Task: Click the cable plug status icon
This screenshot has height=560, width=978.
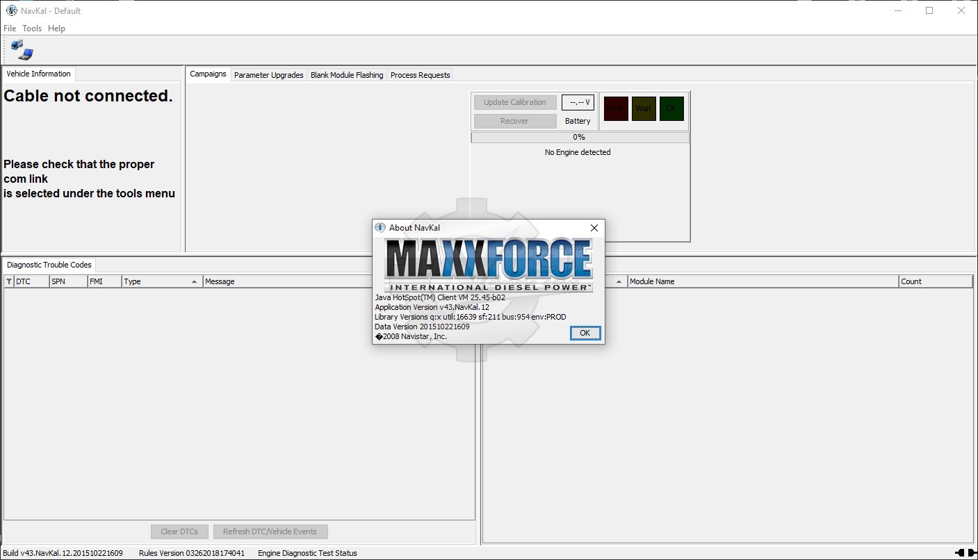Action: pos(965,553)
